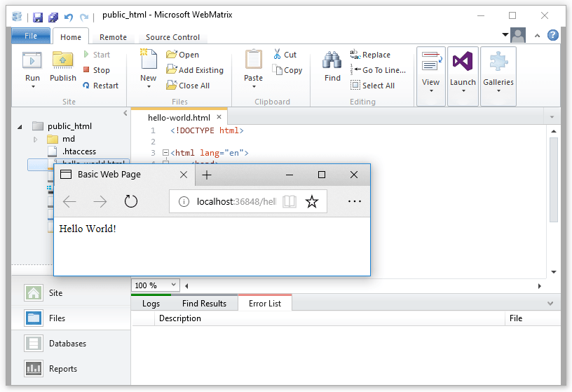Open the Files workspace

click(71, 318)
